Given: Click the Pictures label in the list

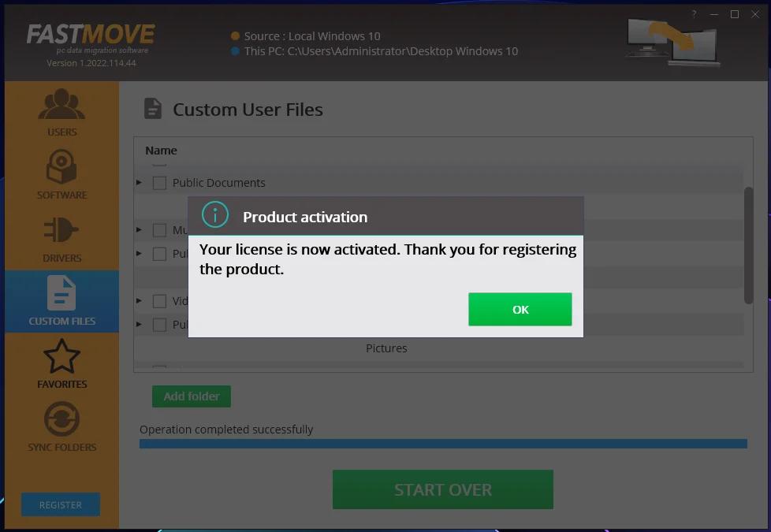Looking at the screenshot, I should click(x=386, y=348).
